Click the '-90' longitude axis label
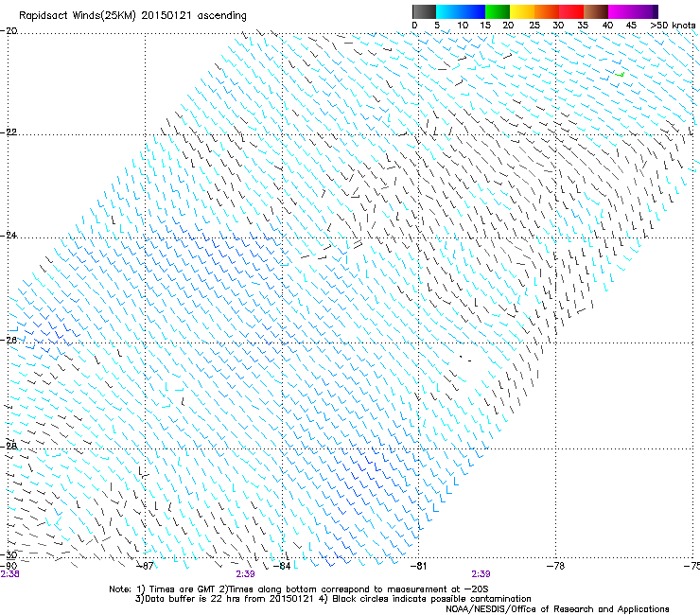Image resolution: width=700 pixels, height=615 pixels. [9, 566]
